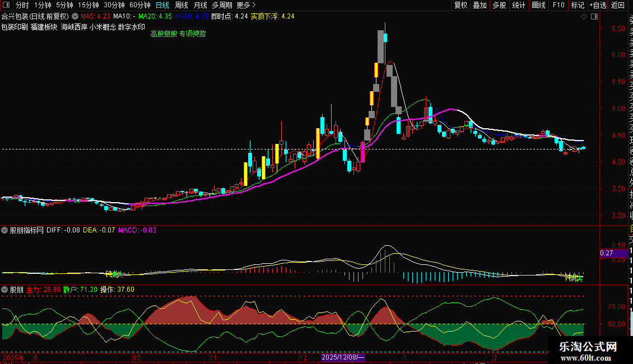
Task: Click the 返回 back button
Action: (618, 5)
